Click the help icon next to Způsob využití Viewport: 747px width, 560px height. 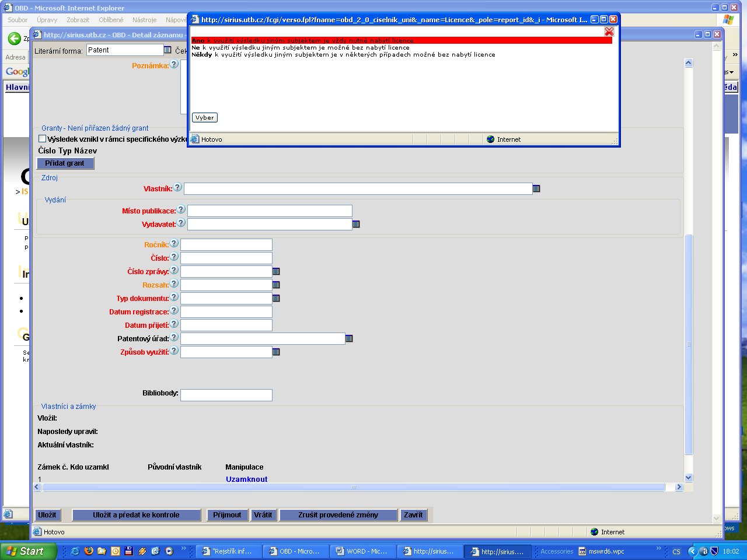[174, 351]
